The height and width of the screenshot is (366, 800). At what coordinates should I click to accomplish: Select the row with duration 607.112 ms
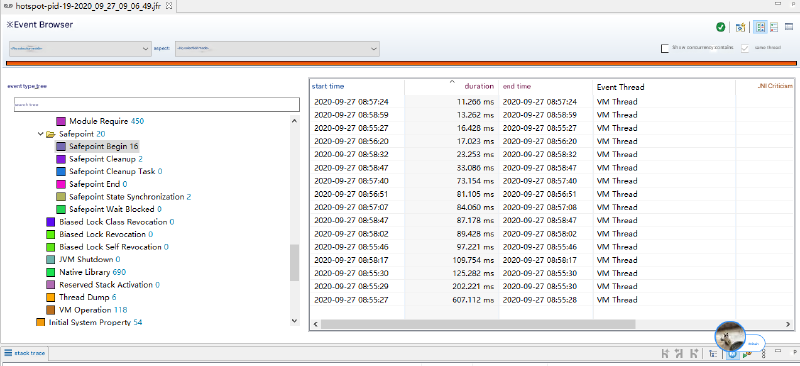[552, 300]
